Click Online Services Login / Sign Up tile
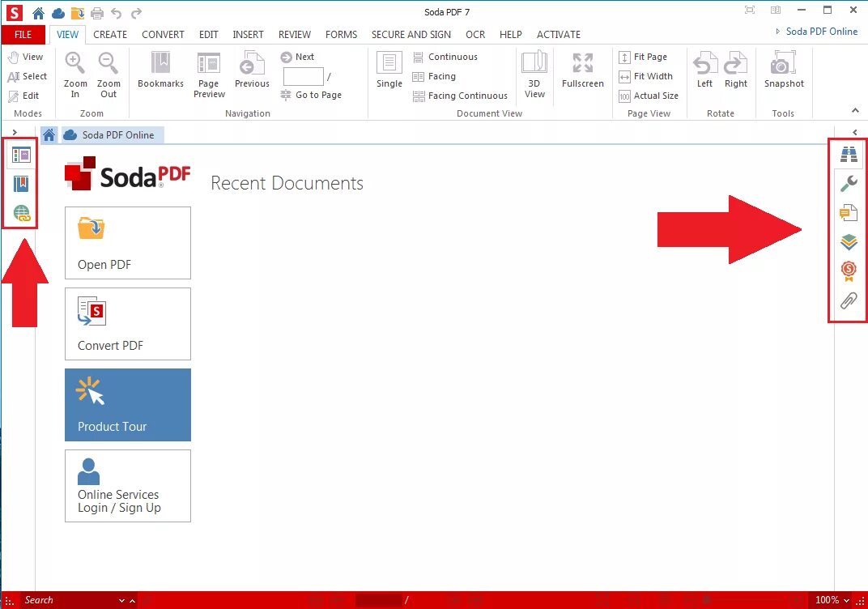 point(128,486)
